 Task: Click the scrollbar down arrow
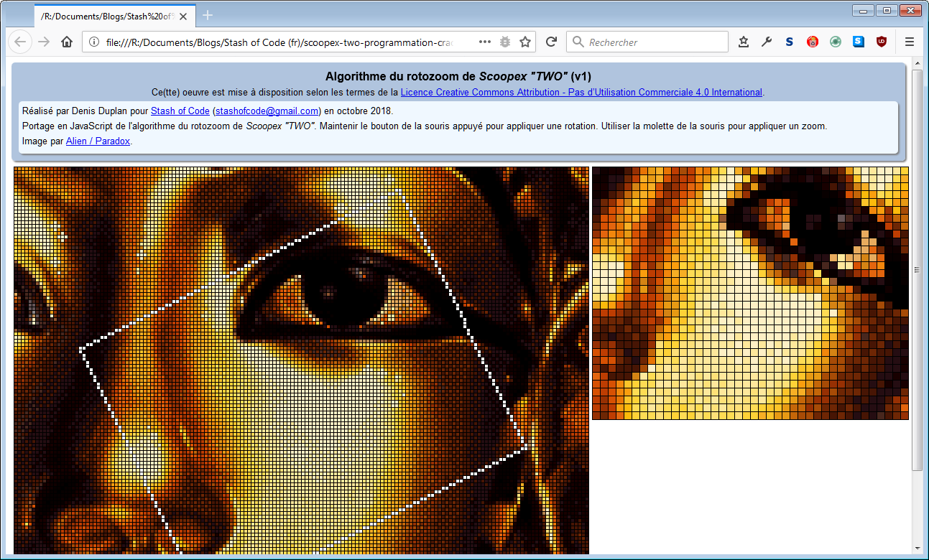917,549
